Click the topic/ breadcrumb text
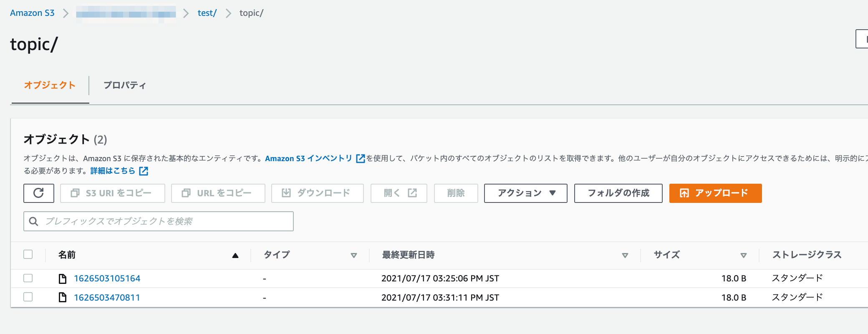868x334 pixels. click(x=251, y=13)
